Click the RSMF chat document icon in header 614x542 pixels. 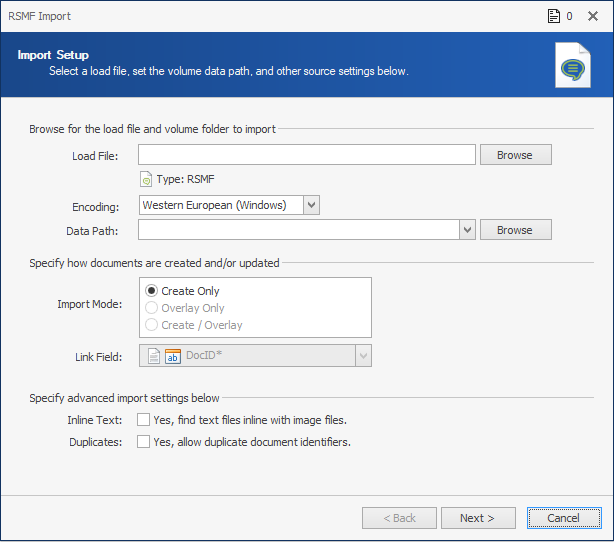tap(571, 66)
